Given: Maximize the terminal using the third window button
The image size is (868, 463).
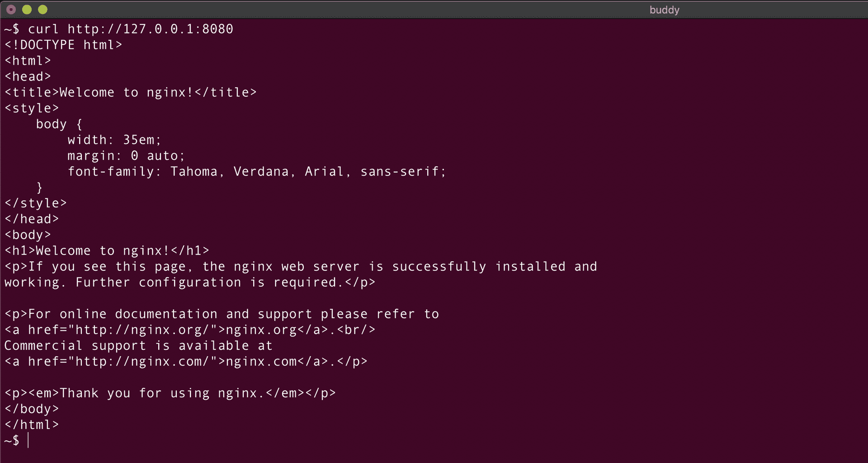Looking at the screenshot, I should (43, 9).
